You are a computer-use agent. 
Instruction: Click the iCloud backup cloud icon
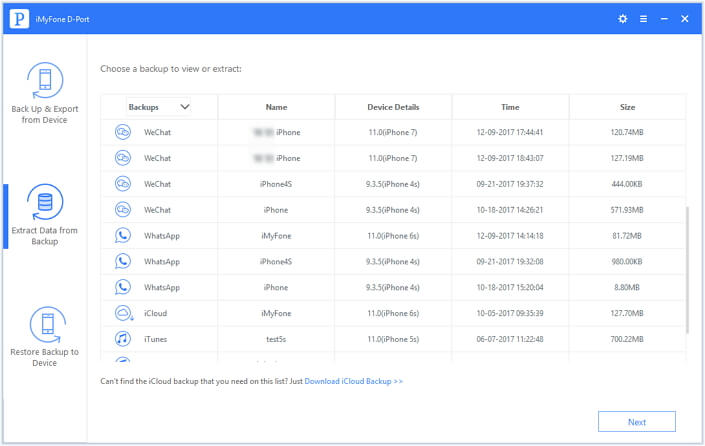[123, 313]
